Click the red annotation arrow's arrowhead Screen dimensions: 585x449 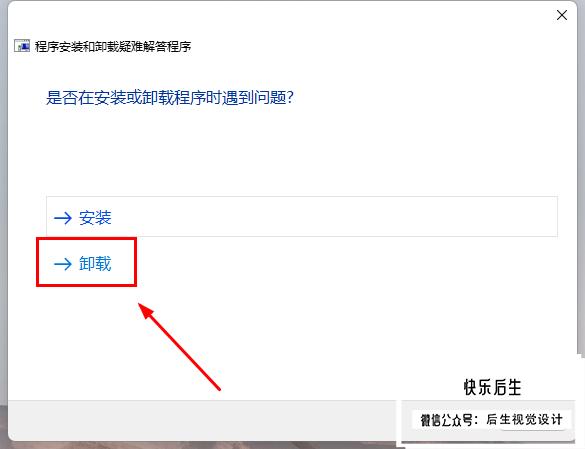click(x=147, y=311)
